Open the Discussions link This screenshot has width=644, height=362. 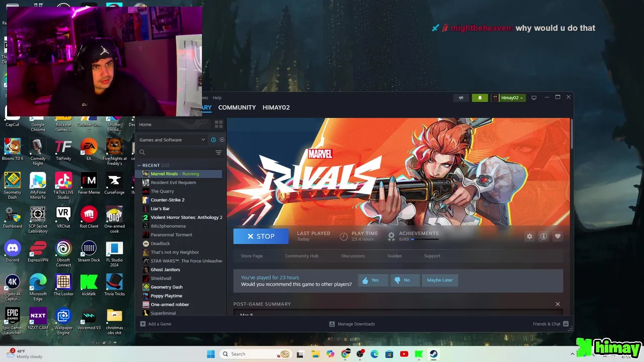click(x=353, y=256)
